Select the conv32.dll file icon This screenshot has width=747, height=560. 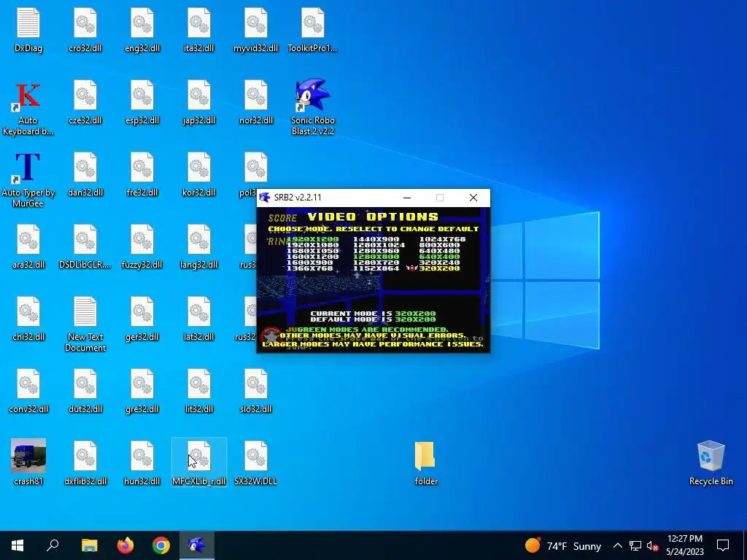(x=28, y=384)
